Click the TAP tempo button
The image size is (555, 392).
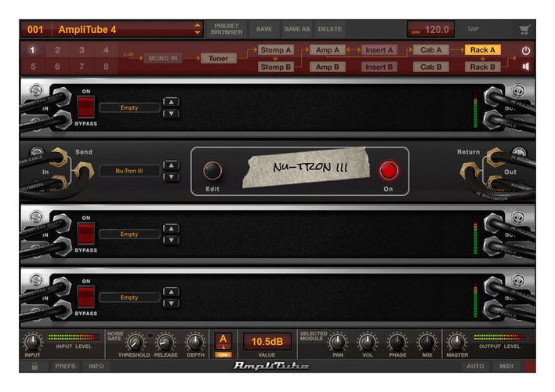click(x=473, y=29)
